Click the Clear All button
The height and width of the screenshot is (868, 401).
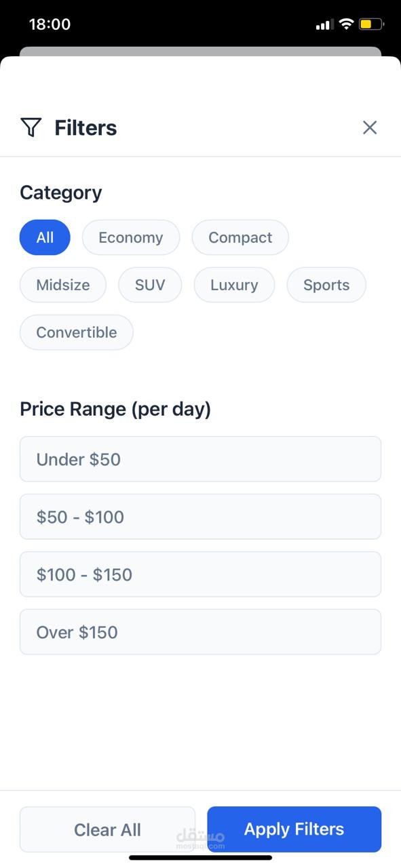107,829
